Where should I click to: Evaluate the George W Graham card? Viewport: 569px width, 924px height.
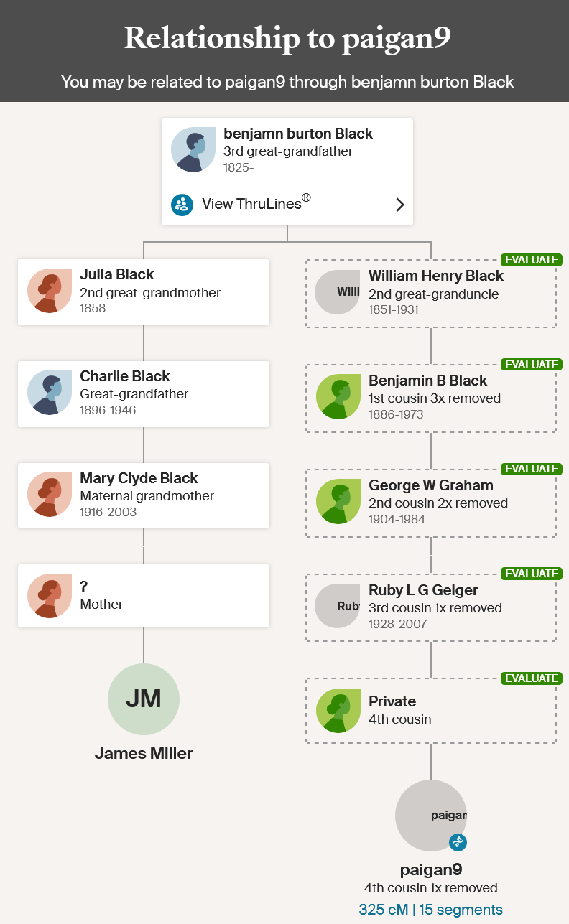click(x=531, y=469)
